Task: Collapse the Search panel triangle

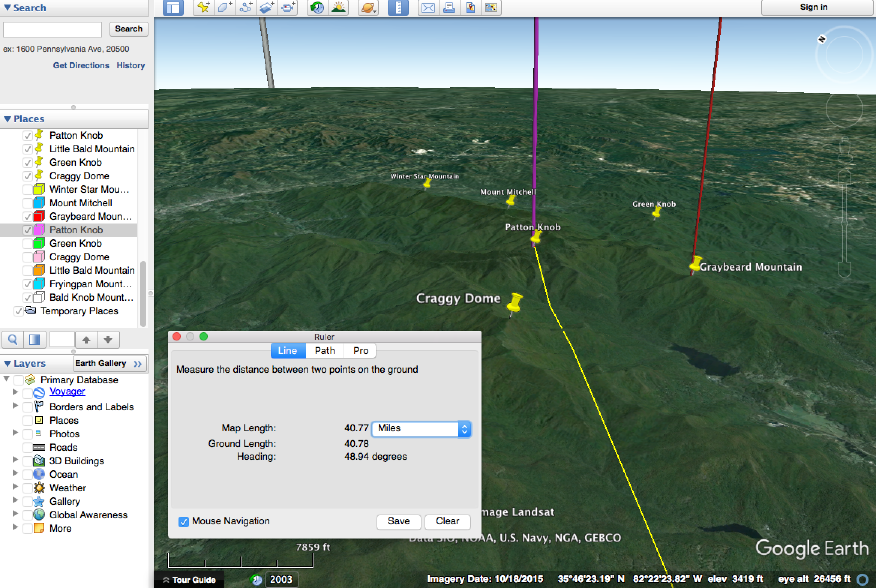Action: point(7,8)
